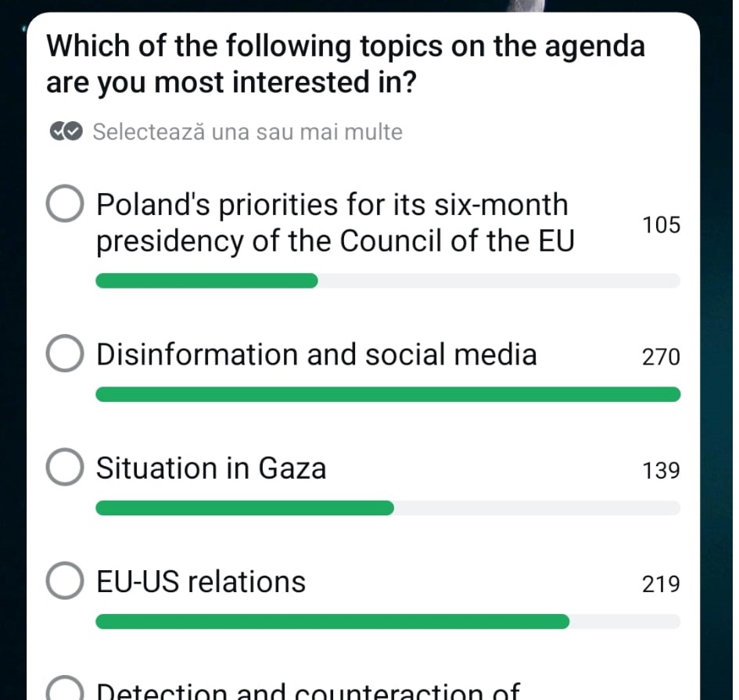Screen dimensions: 739x700
Task: View voters via the 270 vote count
Action: point(662,357)
